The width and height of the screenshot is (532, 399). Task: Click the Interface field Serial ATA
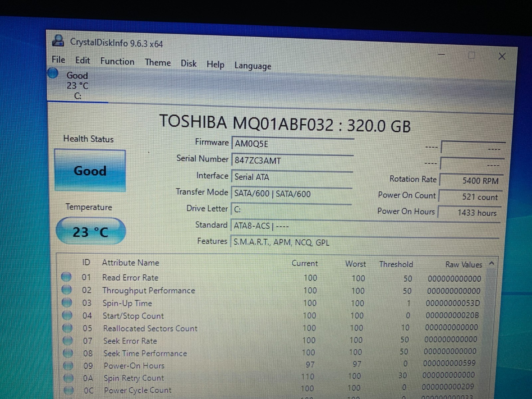tap(292, 177)
